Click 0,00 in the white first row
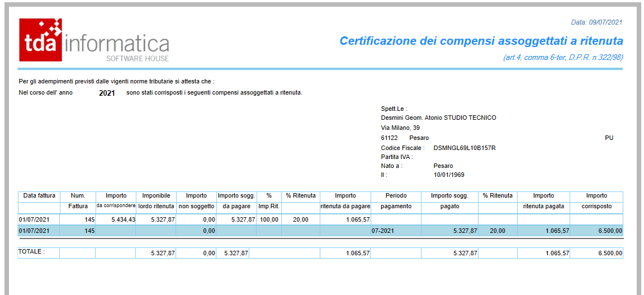 (209, 220)
